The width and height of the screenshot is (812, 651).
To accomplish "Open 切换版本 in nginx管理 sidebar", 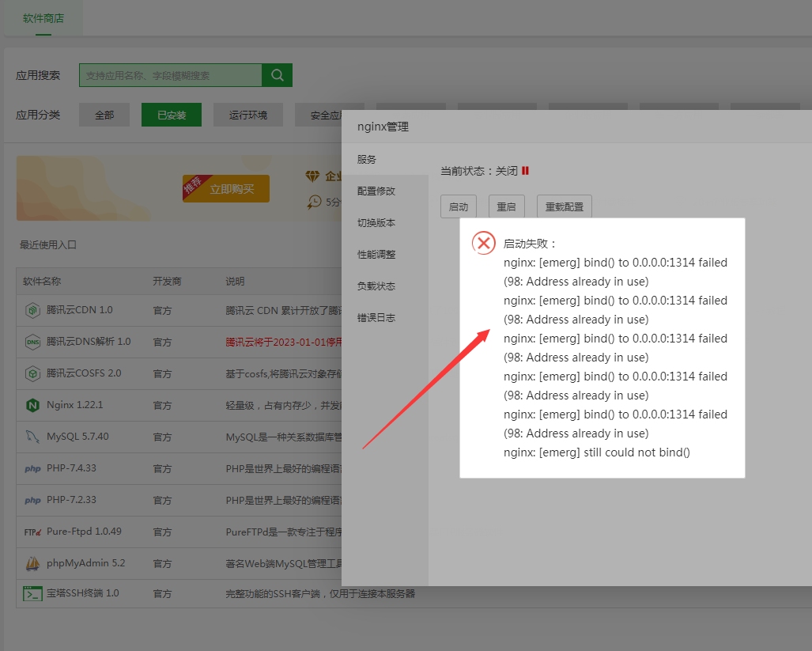I will pyautogui.click(x=385, y=223).
